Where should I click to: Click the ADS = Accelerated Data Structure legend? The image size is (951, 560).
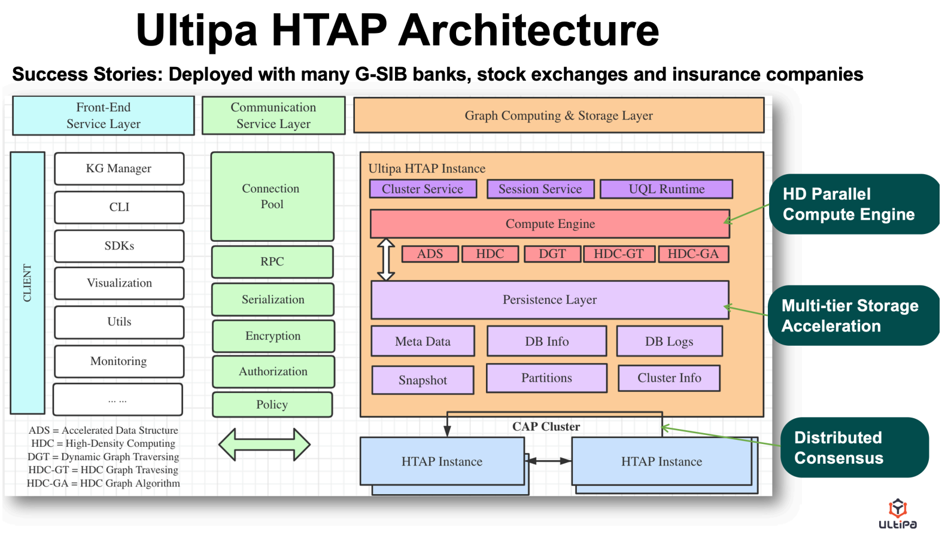click(104, 430)
